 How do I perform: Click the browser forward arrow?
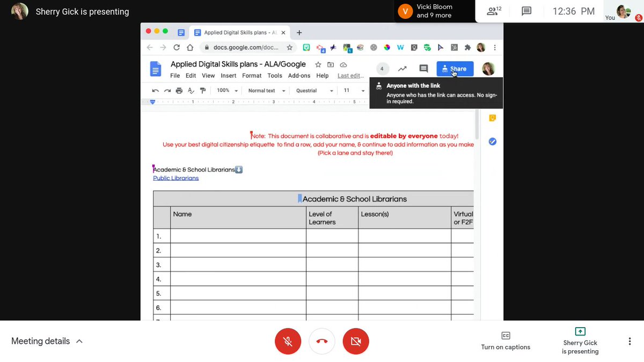tap(163, 47)
